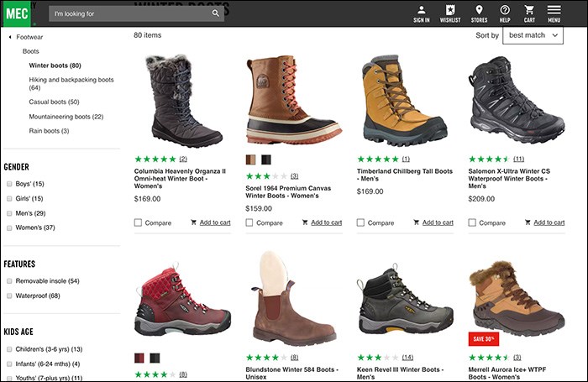Click star rating of Timberland Chillberg boots
Viewport: 588px width, 382px height.
378,159
